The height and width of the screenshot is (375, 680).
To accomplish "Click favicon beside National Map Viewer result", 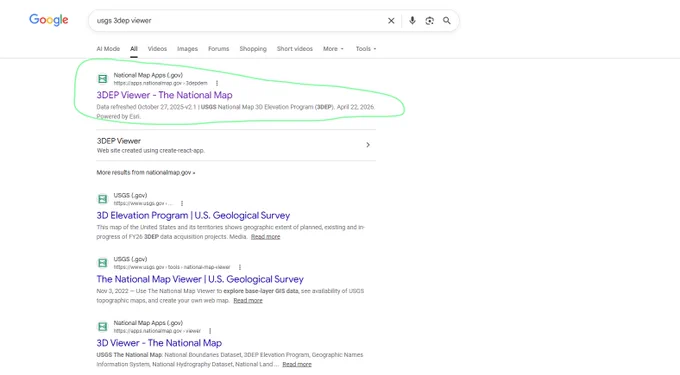I will click(x=102, y=263).
